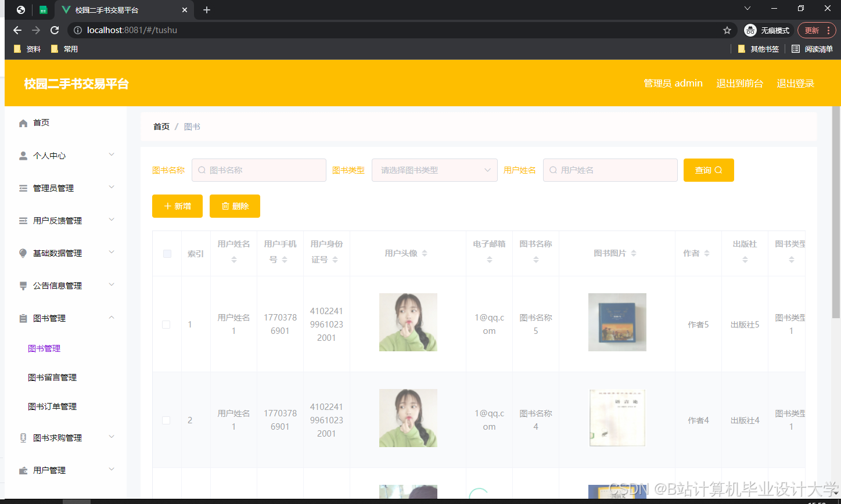Open the 资料 bookmark folder
Screen dimensions: 841x504
tap(27, 49)
